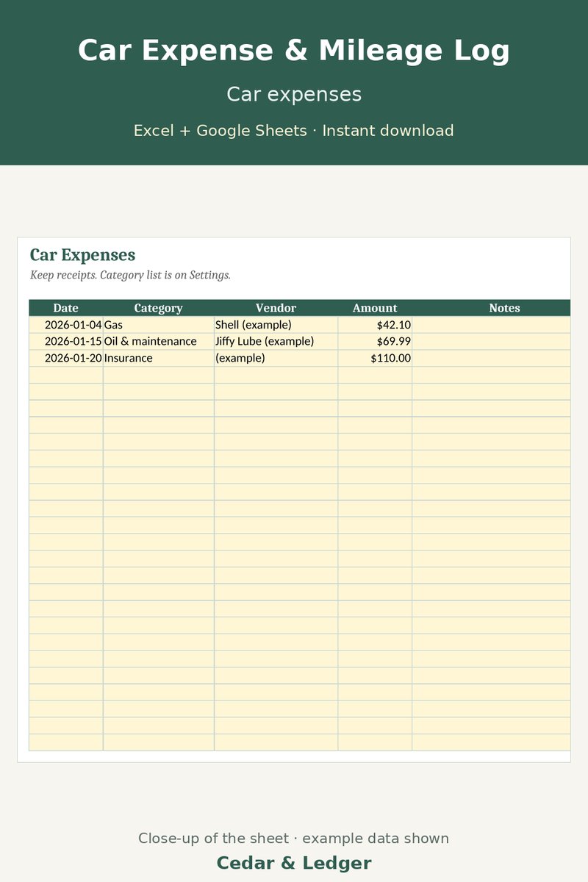The height and width of the screenshot is (882, 588).
Task: Click the "(example)" vendor cell in Insurance row
Action: click(276, 359)
